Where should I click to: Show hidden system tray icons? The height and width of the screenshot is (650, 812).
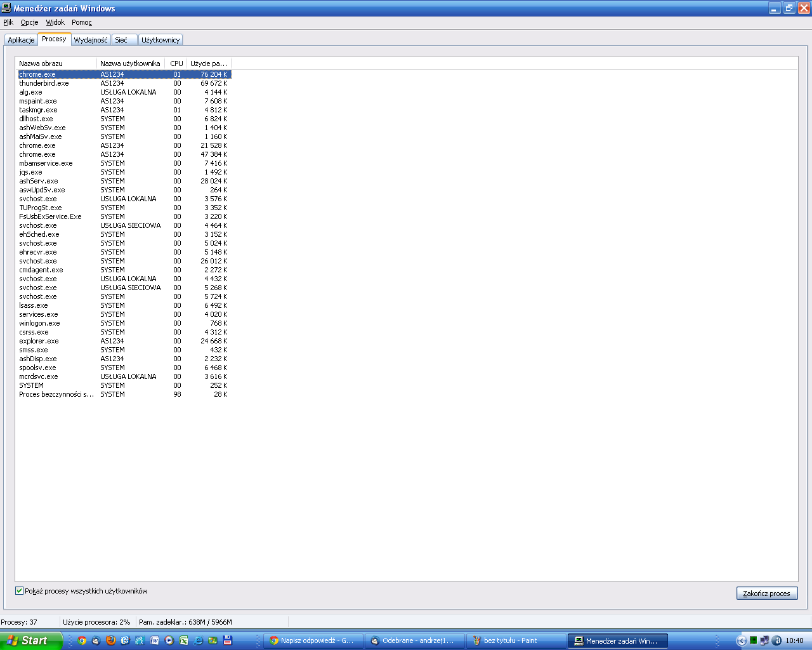pyautogui.click(x=741, y=640)
